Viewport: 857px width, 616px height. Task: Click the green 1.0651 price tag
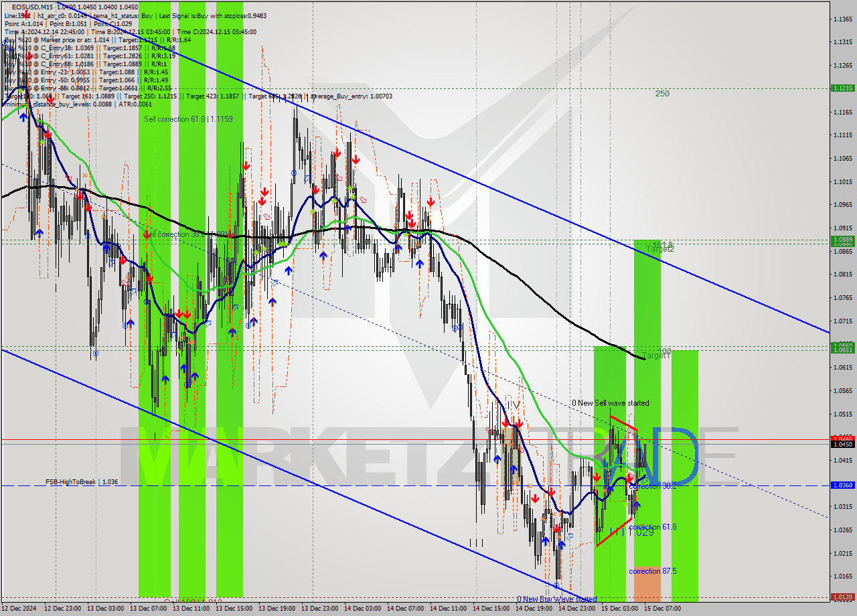(842, 349)
